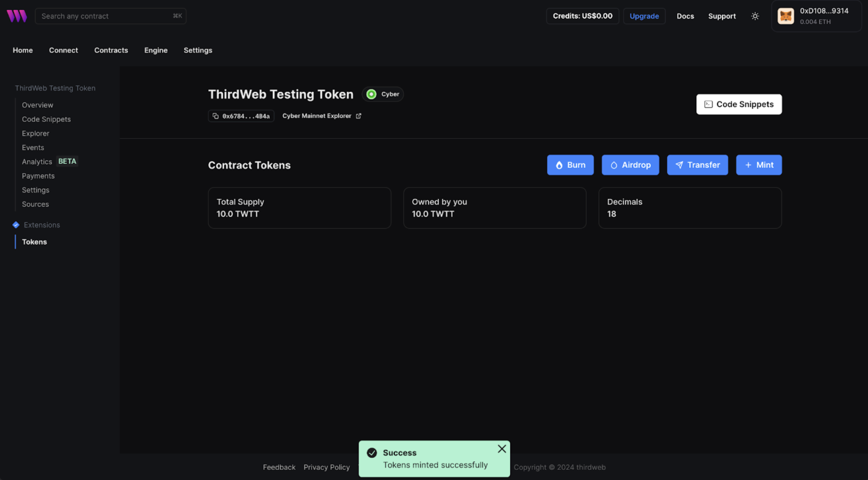
Task: Click the Upgrade button
Action: click(x=644, y=16)
